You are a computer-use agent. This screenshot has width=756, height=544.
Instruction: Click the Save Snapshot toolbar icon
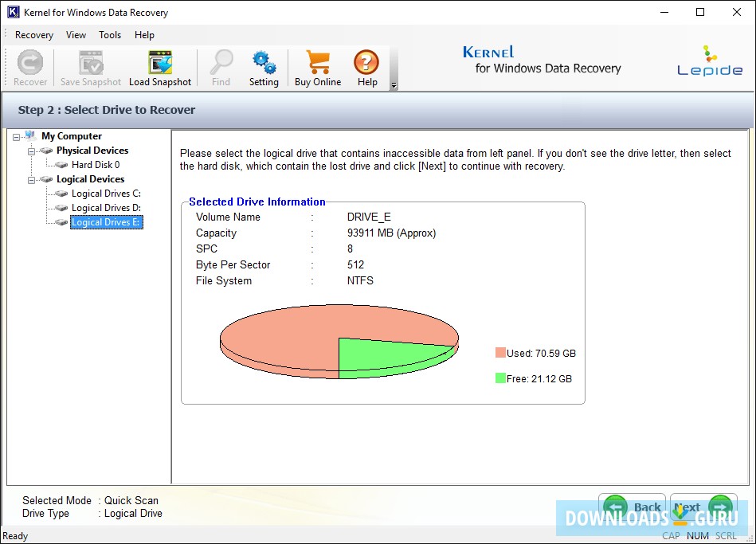91,63
